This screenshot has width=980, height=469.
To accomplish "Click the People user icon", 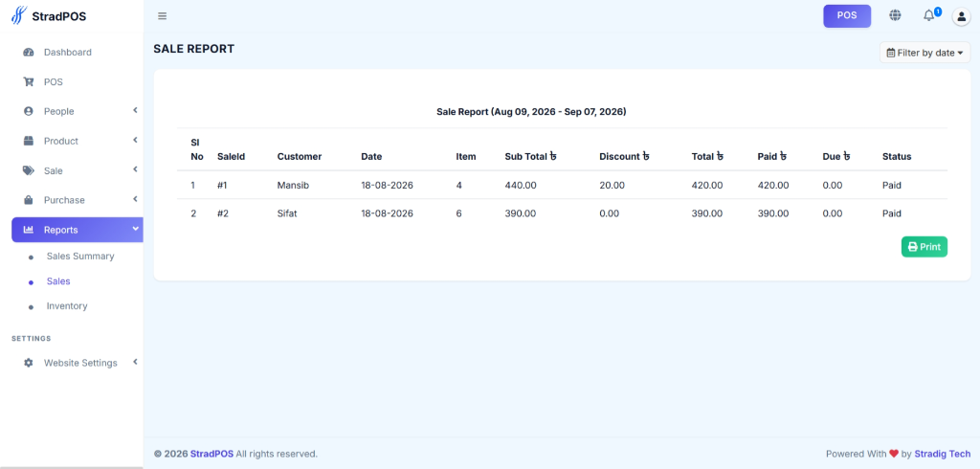I will tap(28, 111).
